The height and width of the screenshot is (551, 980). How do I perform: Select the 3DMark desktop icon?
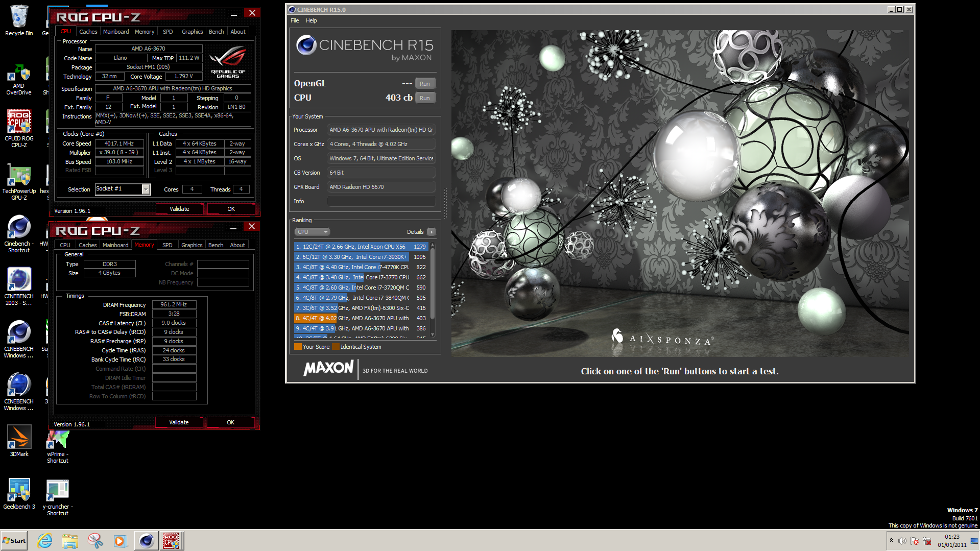(x=19, y=441)
